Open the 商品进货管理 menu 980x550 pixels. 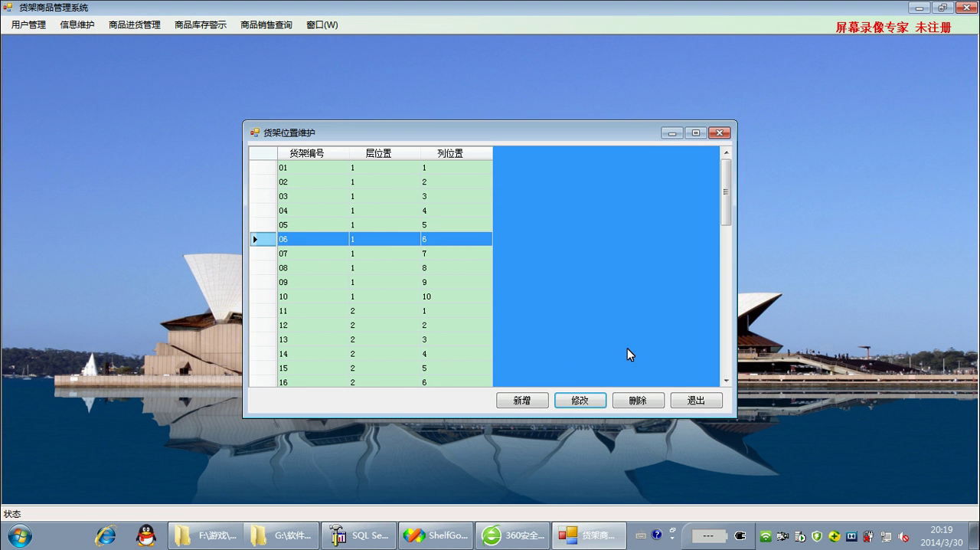coord(135,25)
